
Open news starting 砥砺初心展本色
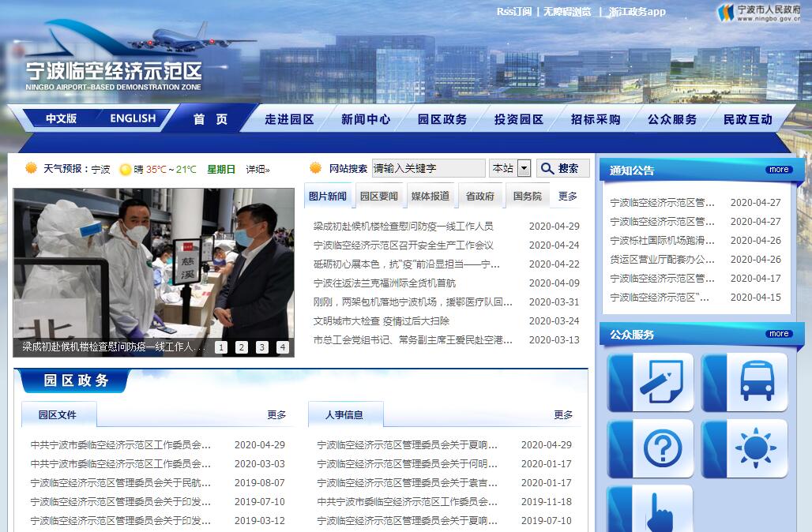click(407, 264)
